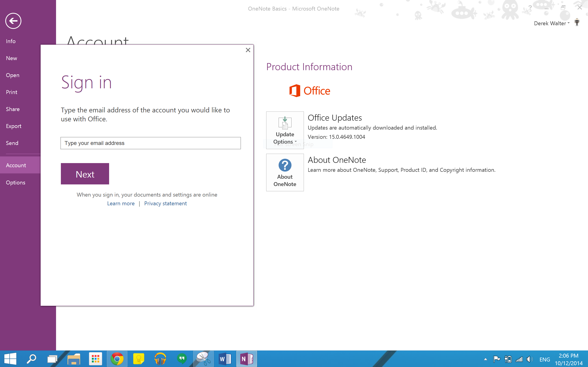Open the Options navigation item

coord(16,182)
